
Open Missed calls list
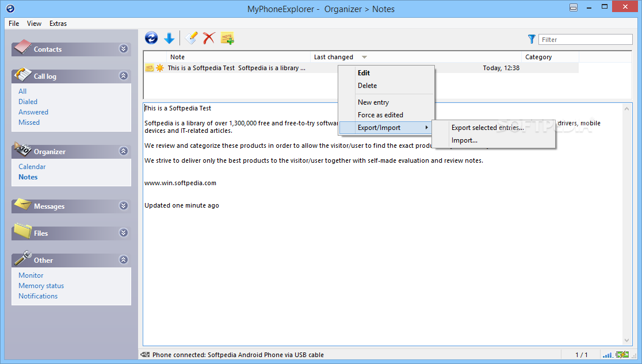pyautogui.click(x=29, y=122)
